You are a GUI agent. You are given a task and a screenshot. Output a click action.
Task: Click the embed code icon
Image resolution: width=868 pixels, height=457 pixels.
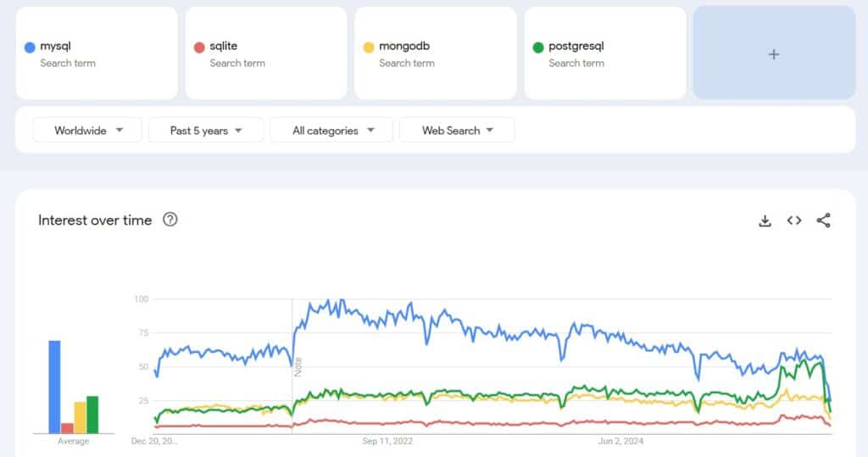(x=794, y=220)
